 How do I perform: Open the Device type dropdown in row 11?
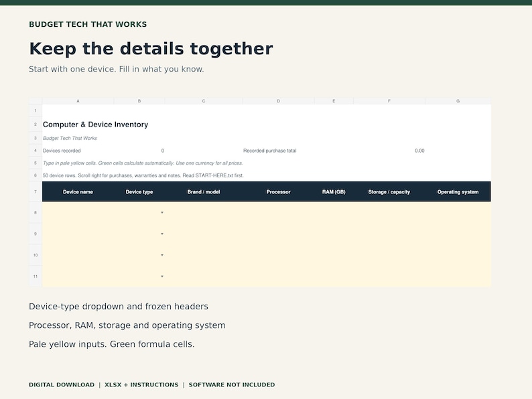pyautogui.click(x=162, y=276)
